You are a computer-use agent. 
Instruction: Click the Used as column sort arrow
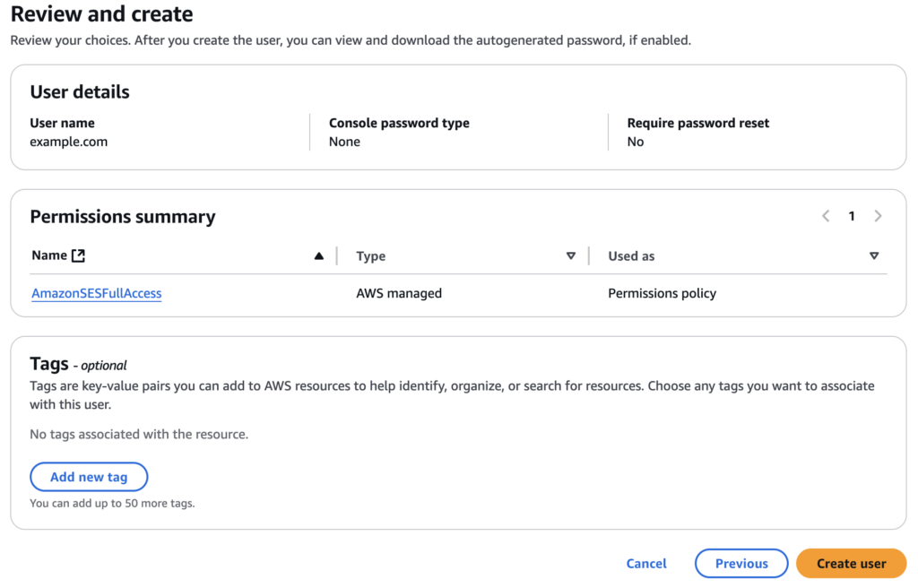(874, 256)
